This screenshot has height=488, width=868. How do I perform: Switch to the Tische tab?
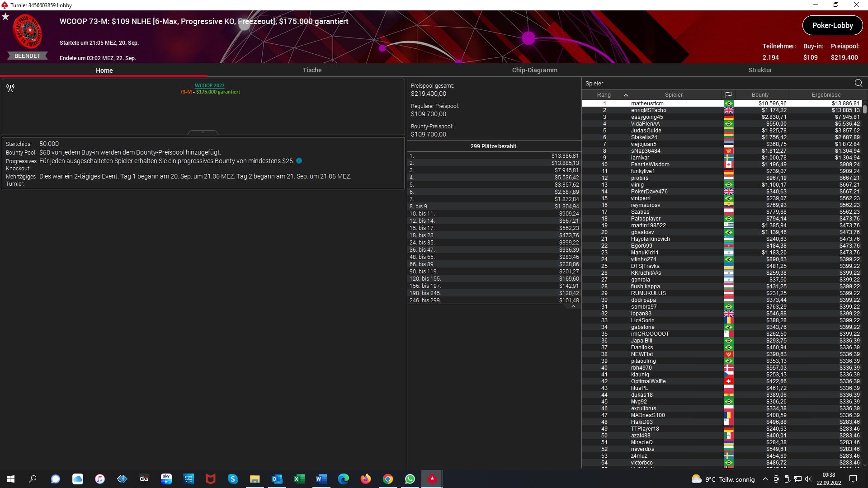click(312, 70)
